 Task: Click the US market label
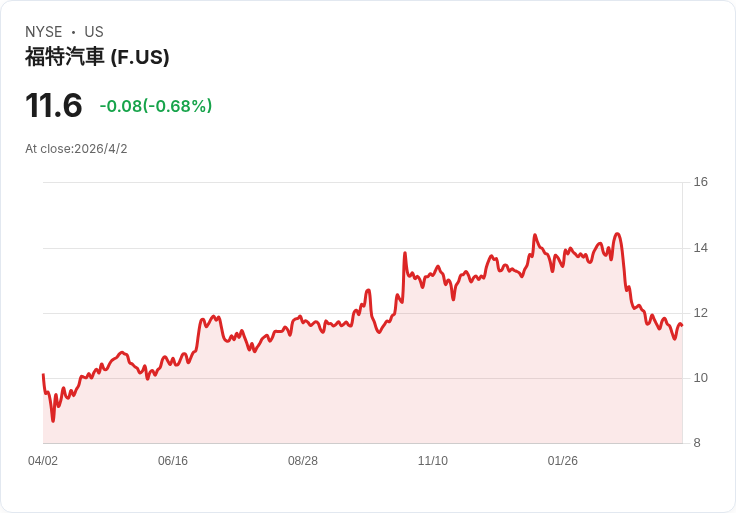coord(94,32)
